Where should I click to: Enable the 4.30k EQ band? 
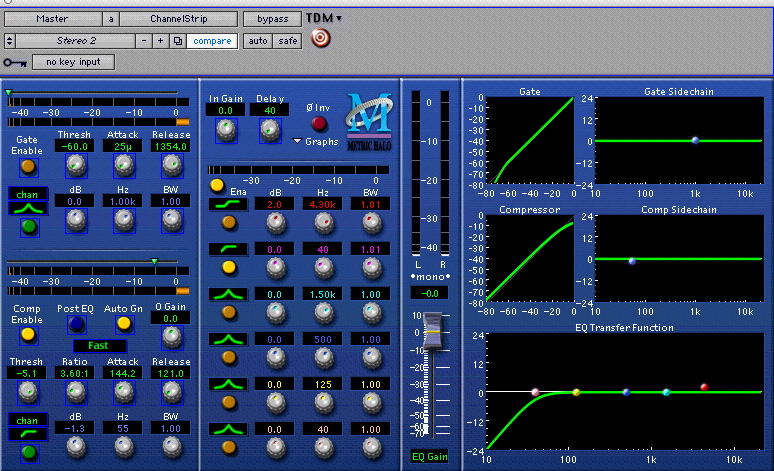(x=229, y=223)
